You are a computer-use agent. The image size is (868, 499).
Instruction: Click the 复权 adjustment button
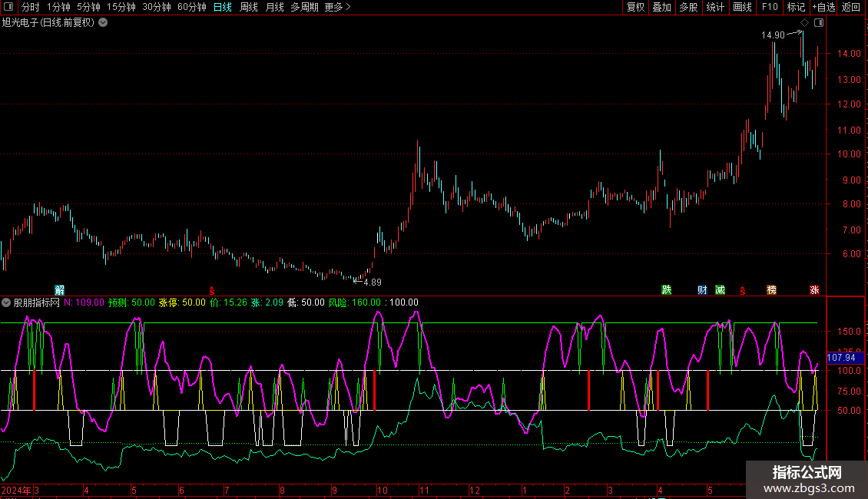point(635,7)
